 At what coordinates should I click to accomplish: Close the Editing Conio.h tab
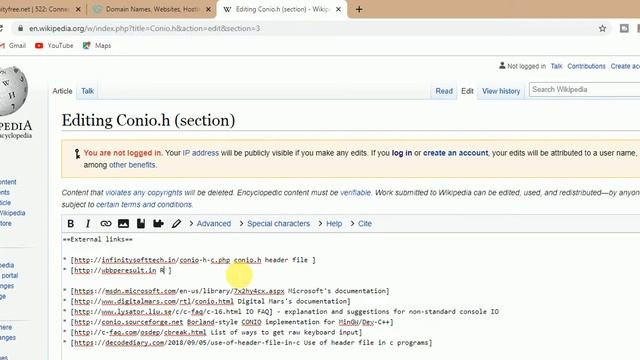[x=338, y=9]
